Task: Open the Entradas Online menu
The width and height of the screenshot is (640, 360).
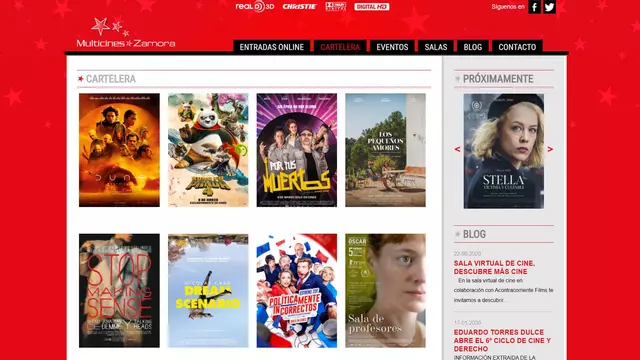Action: point(272,47)
